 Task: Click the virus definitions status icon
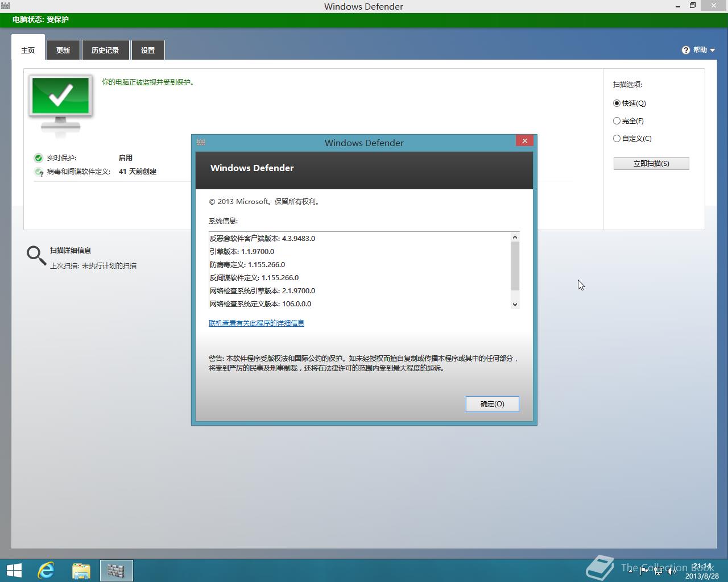pos(39,172)
